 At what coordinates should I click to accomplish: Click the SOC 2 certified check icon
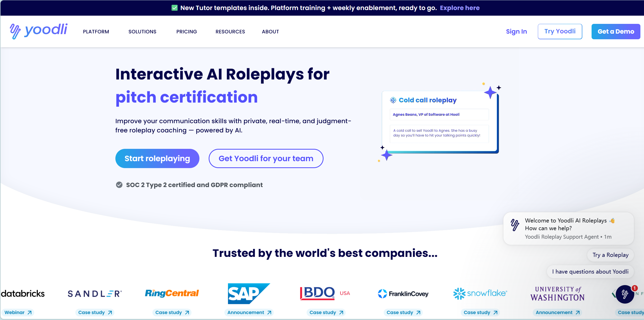coord(119,185)
